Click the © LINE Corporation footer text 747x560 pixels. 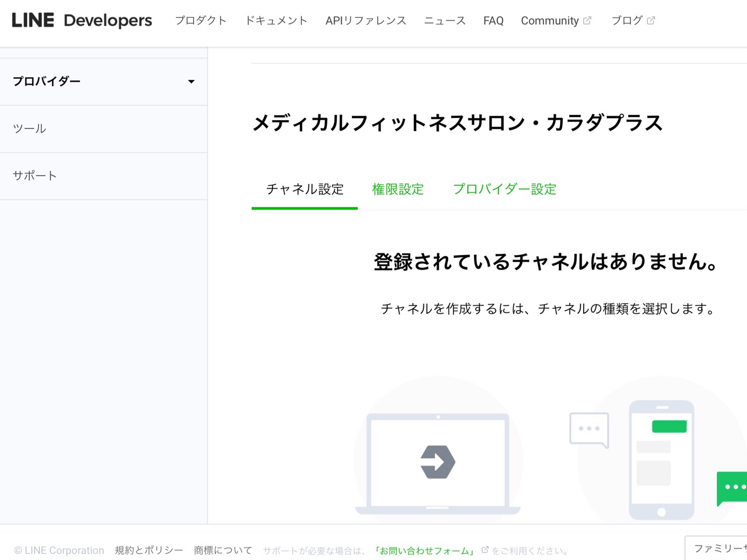click(x=59, y=550)
